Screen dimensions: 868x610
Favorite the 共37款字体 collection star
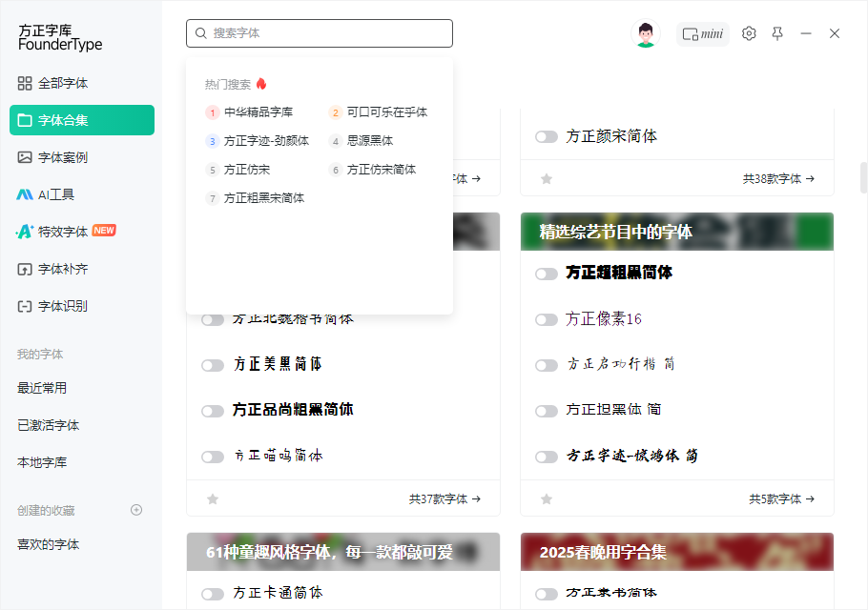[213, 499]
